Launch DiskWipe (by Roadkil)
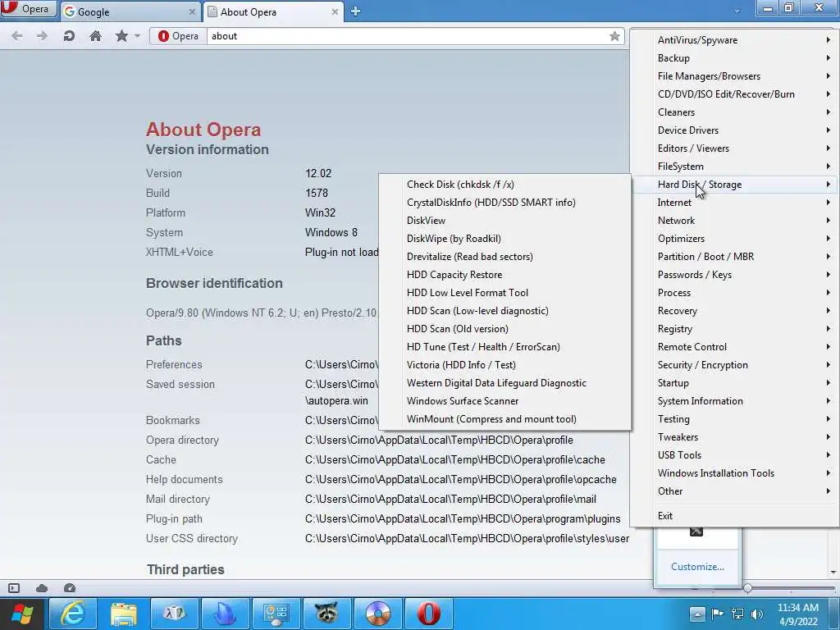840x630 pixels. click(x=504, y=239)
